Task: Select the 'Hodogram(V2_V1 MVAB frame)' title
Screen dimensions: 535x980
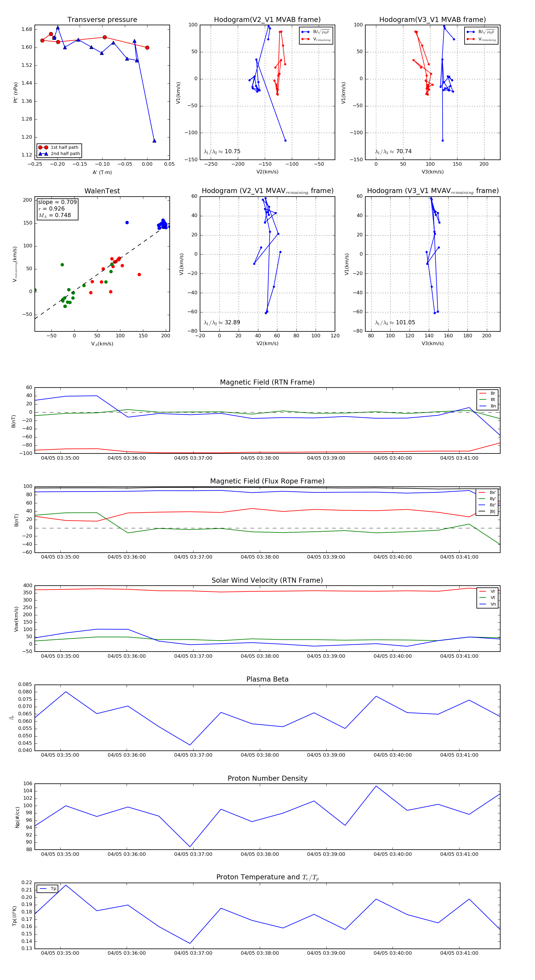Action: (267, 20)
